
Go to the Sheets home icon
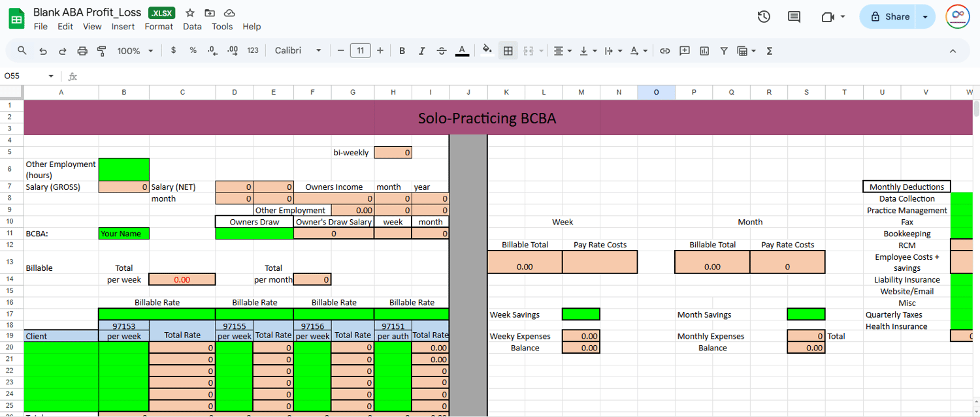16,18
